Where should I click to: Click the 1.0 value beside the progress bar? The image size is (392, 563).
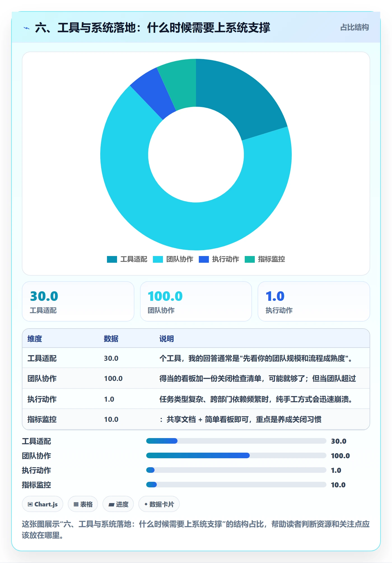pyautogui.click(x=336, y=470)
